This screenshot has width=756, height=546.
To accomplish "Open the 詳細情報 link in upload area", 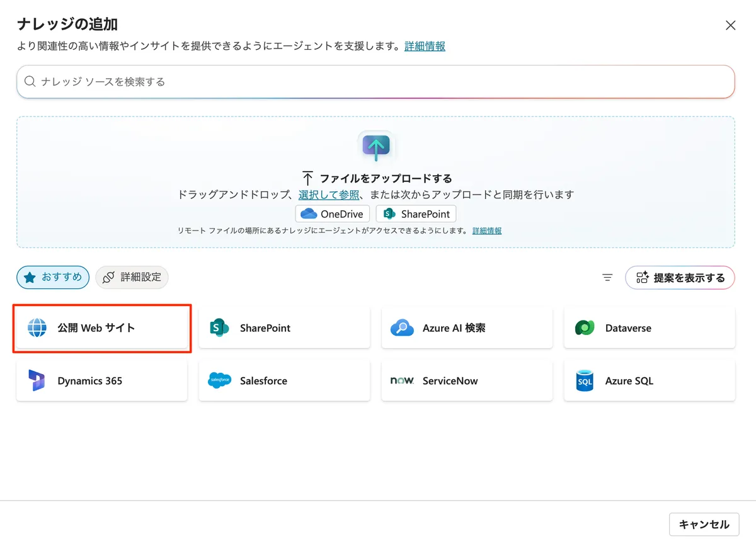I will click(x=487, y=231).
